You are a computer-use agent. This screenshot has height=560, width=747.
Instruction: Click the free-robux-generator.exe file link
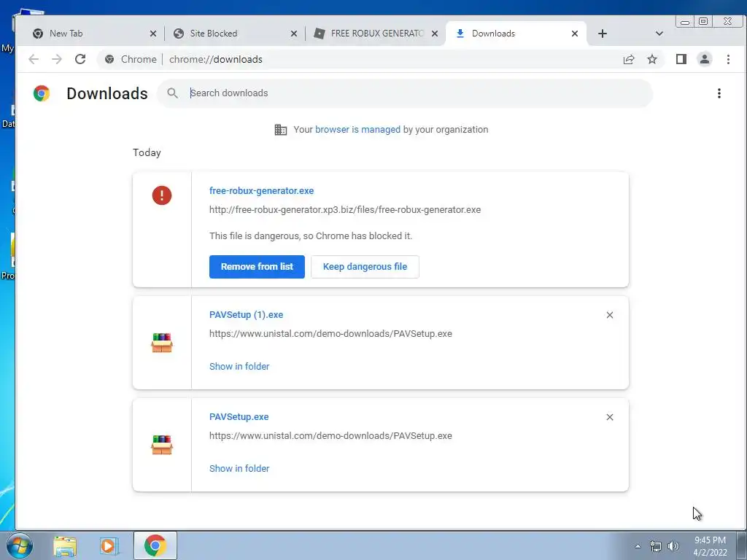pos(262,190)
